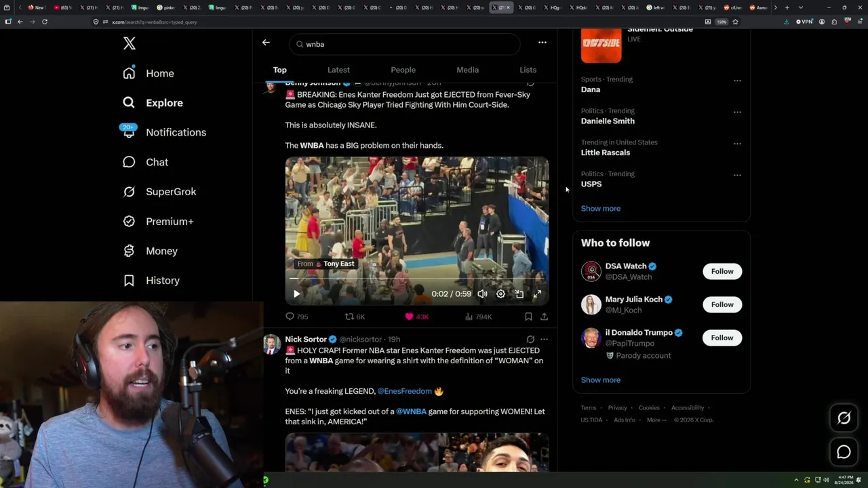Screen dimensions: 868x488
Task: Follow il Donaldo Trumpo
Action: click(722, 338)
